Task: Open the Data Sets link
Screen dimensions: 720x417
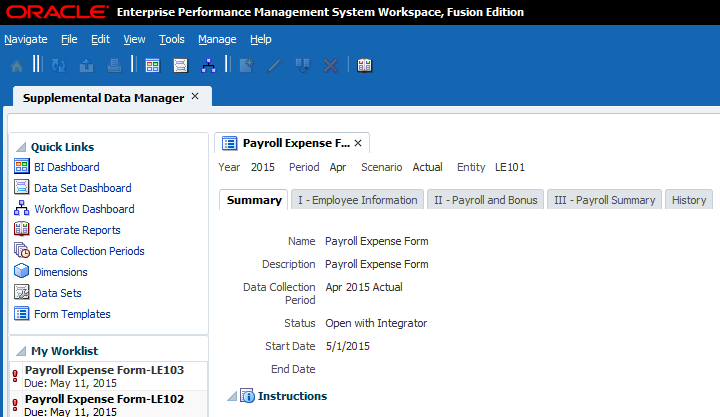Action: pos(58,293)
